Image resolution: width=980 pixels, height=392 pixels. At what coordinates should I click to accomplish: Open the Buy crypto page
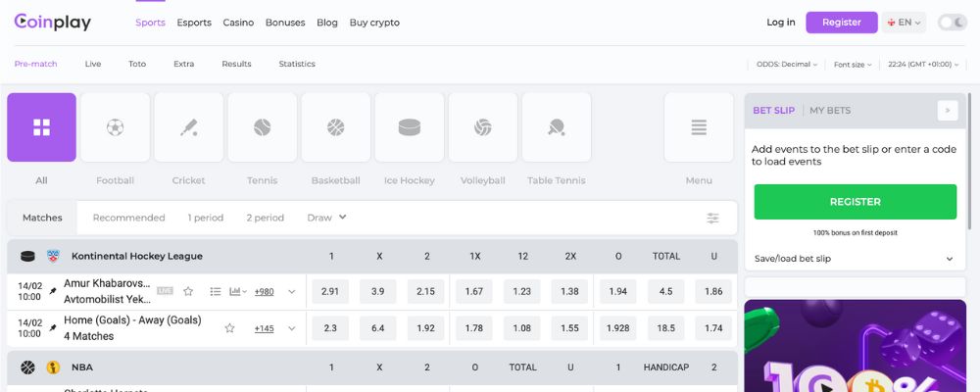(x=374, y=23)
